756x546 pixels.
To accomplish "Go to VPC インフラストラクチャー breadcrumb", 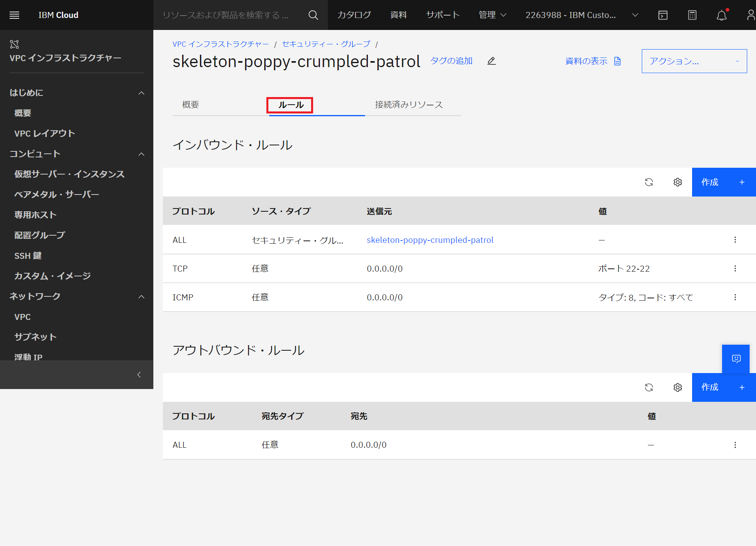I will point(221,44).
